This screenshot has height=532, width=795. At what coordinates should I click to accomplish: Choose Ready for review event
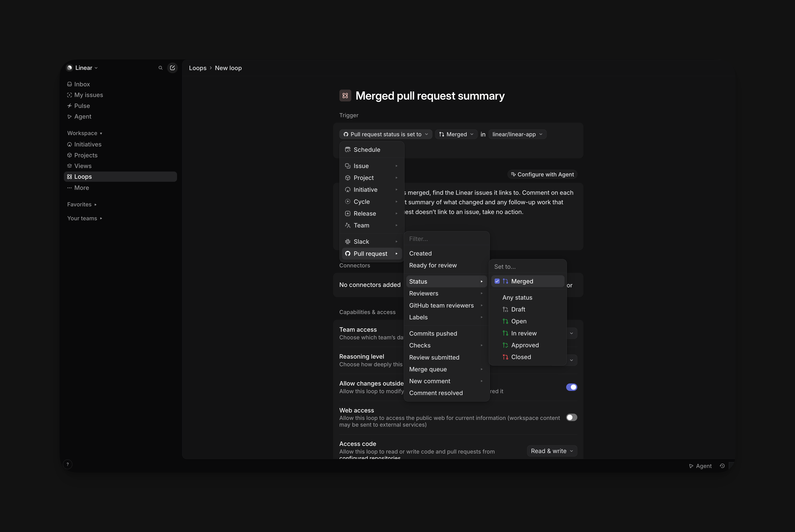[446, 265]
